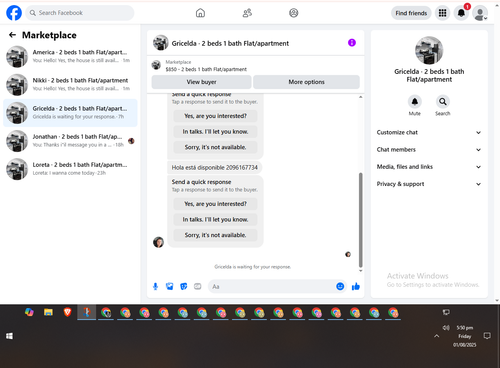The height and width of the screenshot is (368, 500).
Task: Send a thumbs-up like
Action: tap(356, 286)
